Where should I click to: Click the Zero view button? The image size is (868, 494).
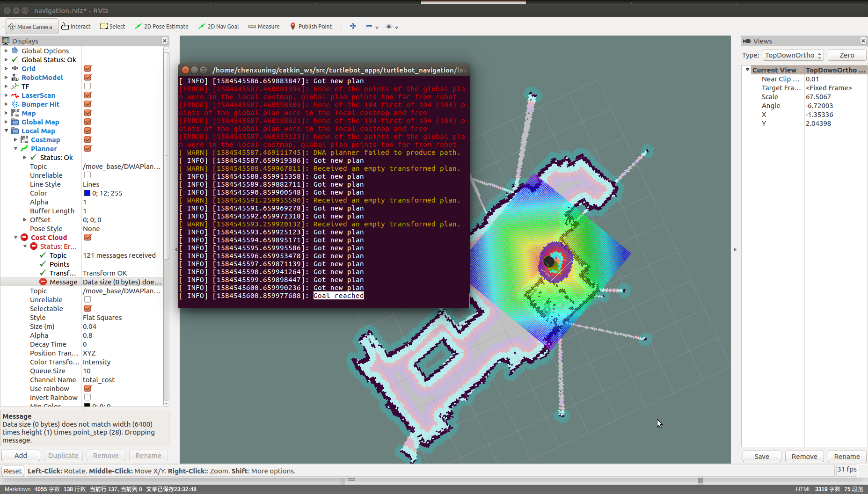(x=847, y=55)
